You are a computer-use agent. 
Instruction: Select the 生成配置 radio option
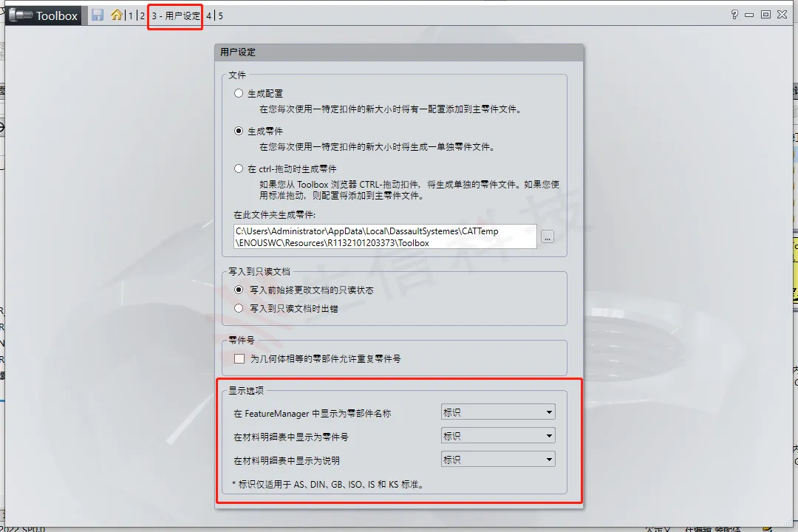point(239,93)
